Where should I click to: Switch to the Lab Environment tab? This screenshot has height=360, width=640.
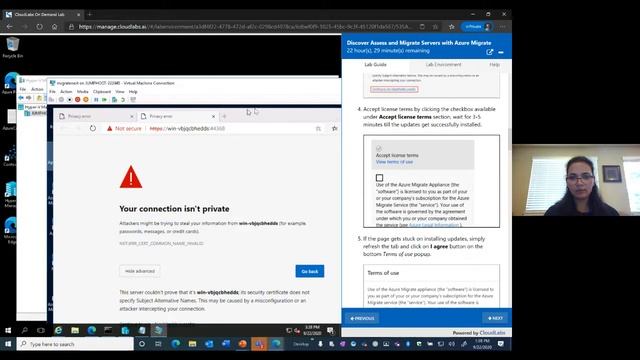tap(443, 64)
